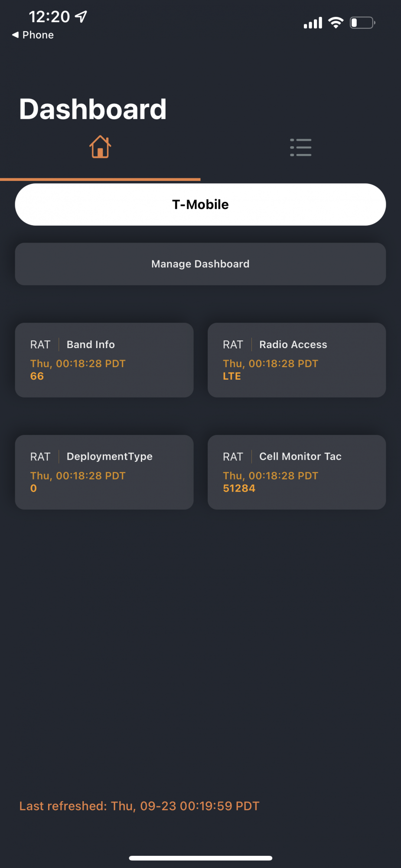Tap the Last refreshed timestamp text
This screenshot has height=868, width=401.
(x=139, y=806)
